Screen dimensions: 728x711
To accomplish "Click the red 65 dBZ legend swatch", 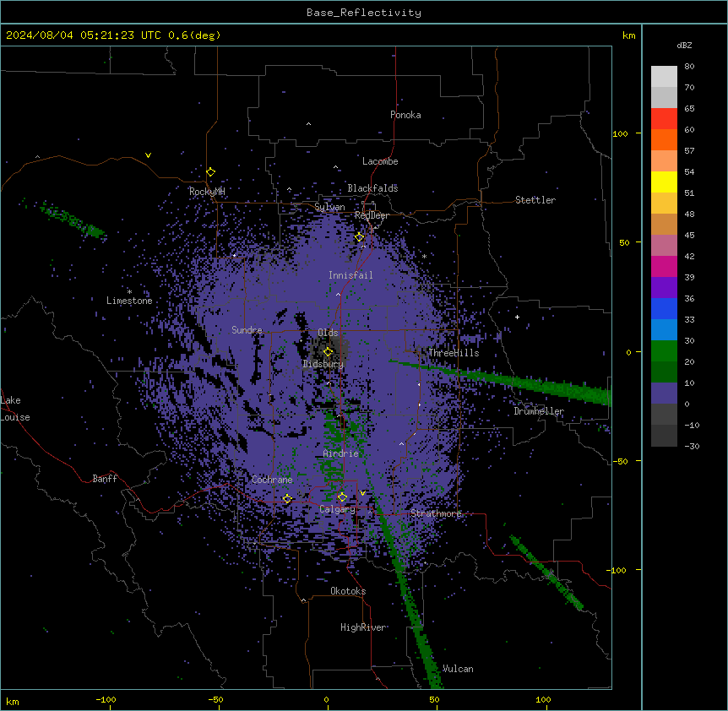I will pos(664,119).
